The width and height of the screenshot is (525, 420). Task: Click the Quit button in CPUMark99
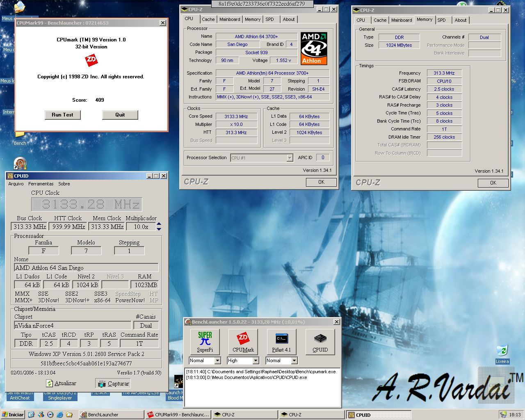click(120, 115)
